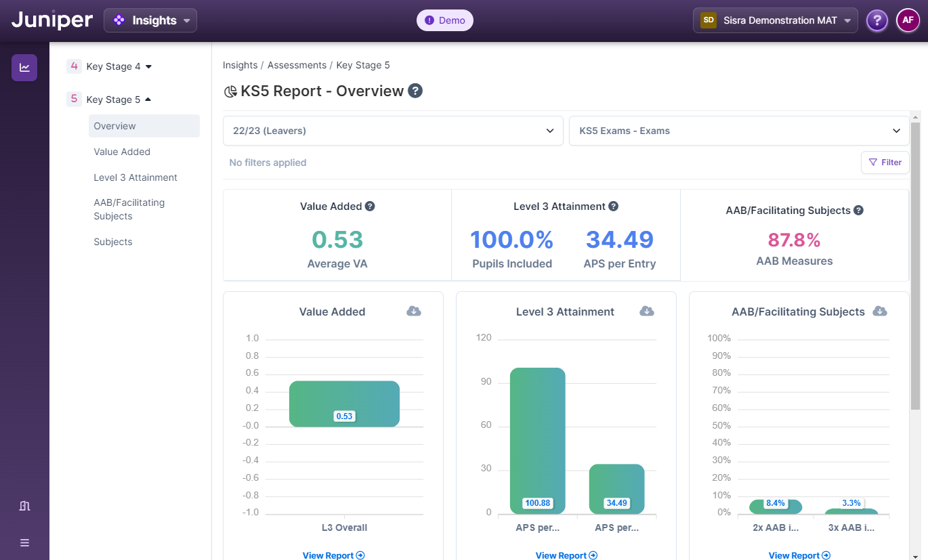Open View Report link under Value Added chart
Viewport: 928px width, 560px height.
click(333, 555)
